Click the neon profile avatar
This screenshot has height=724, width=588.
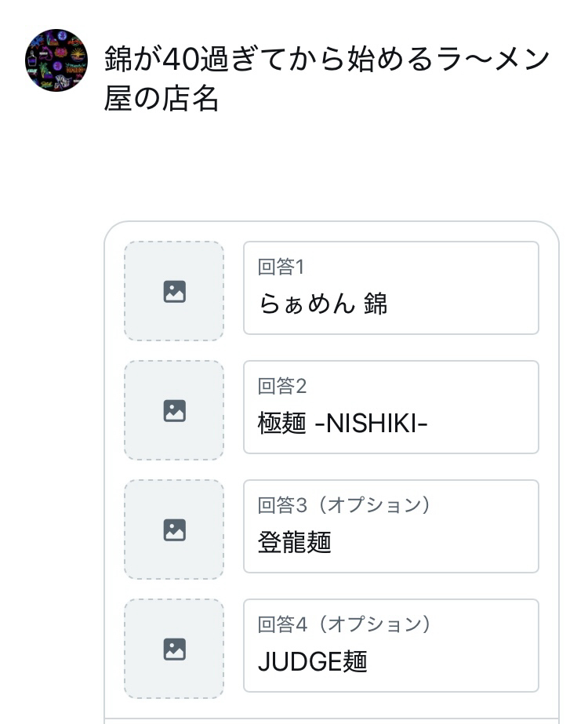click(56, 61)
